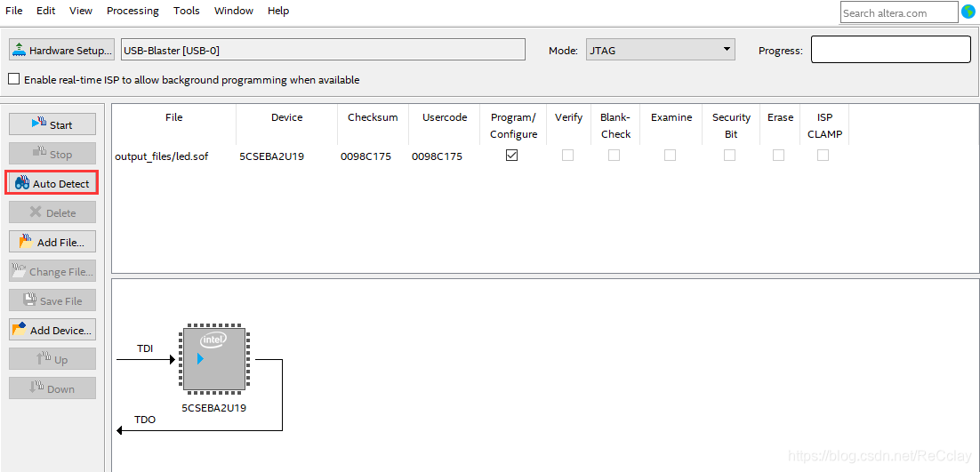Toggle the Verify checkbox for led.sof

(567, 156)
